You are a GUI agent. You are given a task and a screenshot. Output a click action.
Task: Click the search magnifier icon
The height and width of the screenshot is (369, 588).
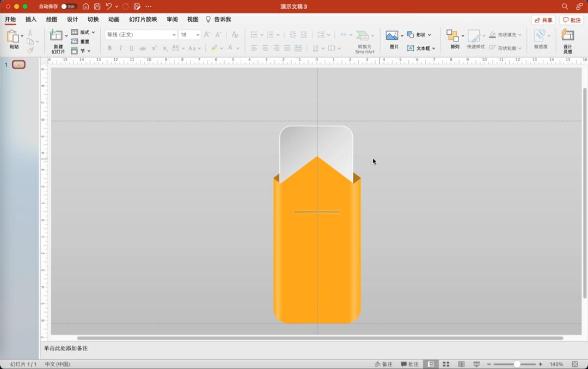565,7
